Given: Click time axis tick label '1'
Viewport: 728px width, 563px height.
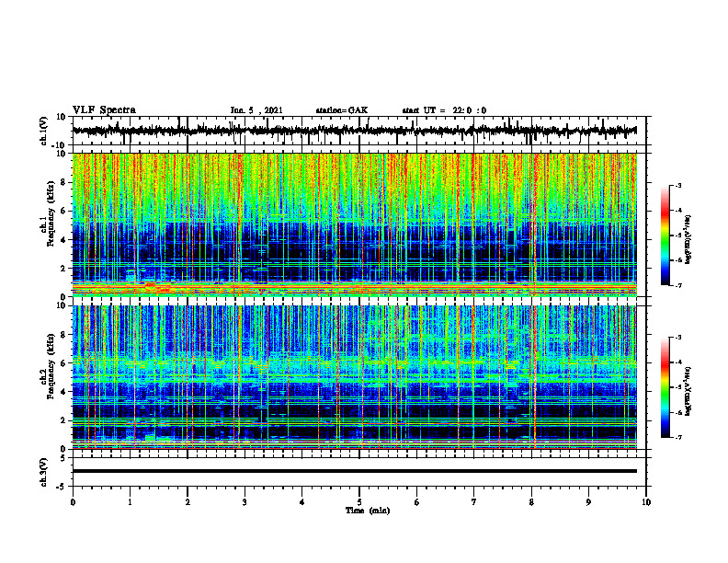Looking at the screenshot, I should tap(130, 502).
